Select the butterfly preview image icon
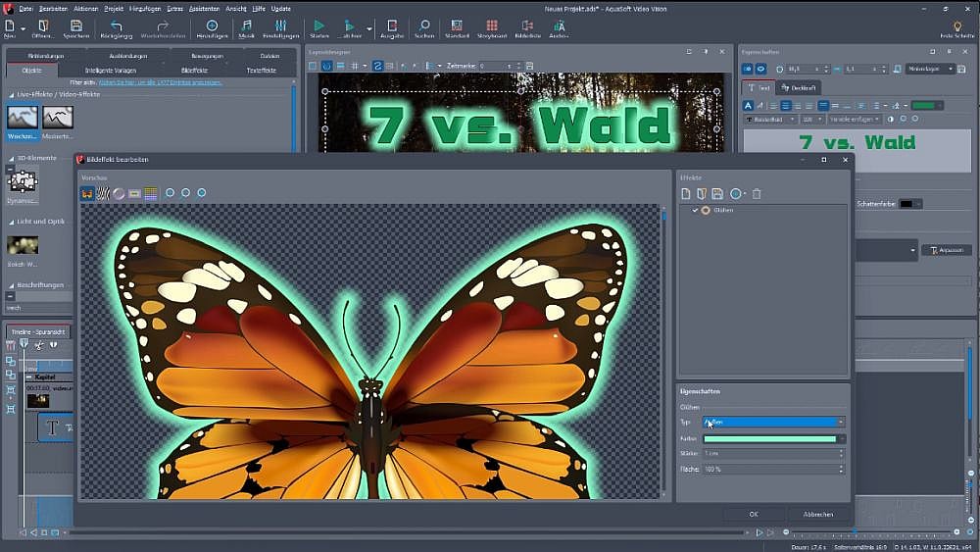The width and height of the screenshot is (980, 552). (87, 193)
